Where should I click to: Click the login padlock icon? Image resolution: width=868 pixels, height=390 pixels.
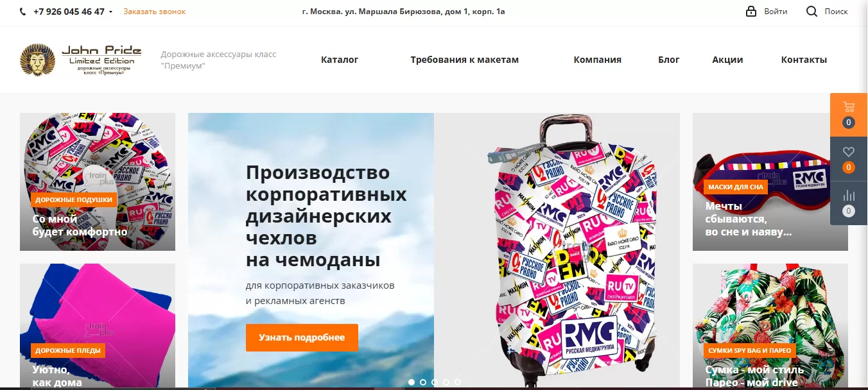[751, 12]
